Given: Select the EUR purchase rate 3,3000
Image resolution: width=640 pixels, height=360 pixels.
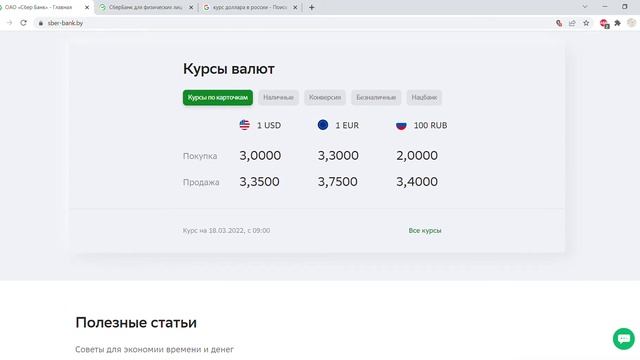Looking at the screenshot, I should (338, 156).
